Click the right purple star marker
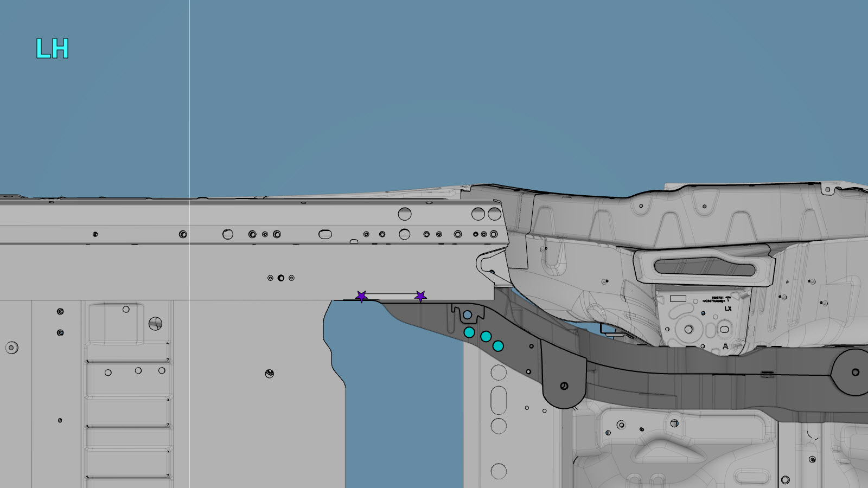This screenshot has width=868, height=488. click(x=420, y=296)
